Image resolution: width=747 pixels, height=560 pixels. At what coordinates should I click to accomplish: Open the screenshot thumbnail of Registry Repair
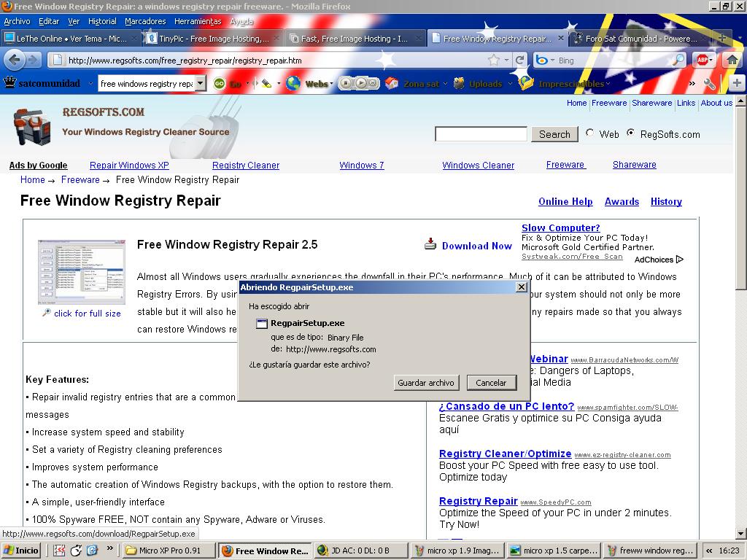pyautogui.click(x=82, y=272)
